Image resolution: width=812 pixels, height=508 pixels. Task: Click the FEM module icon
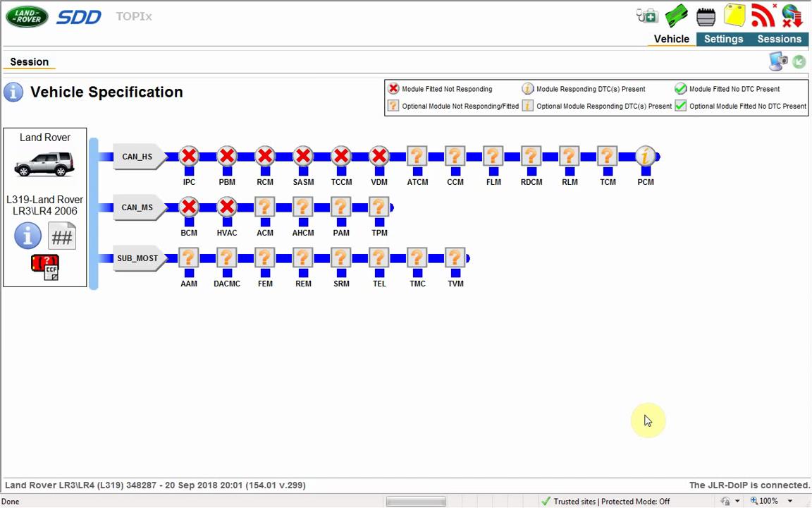click(265, 258)
